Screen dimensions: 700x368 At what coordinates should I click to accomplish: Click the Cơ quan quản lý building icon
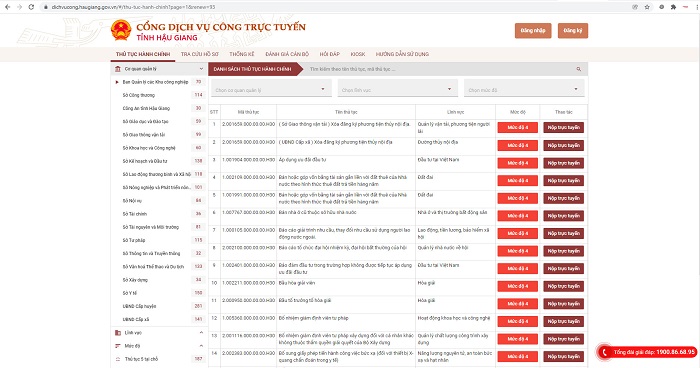(118, 69)
